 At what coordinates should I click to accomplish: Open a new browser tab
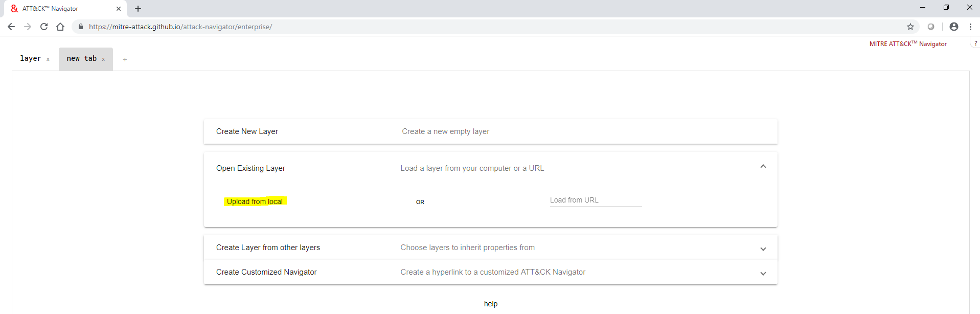coord(138,9)
